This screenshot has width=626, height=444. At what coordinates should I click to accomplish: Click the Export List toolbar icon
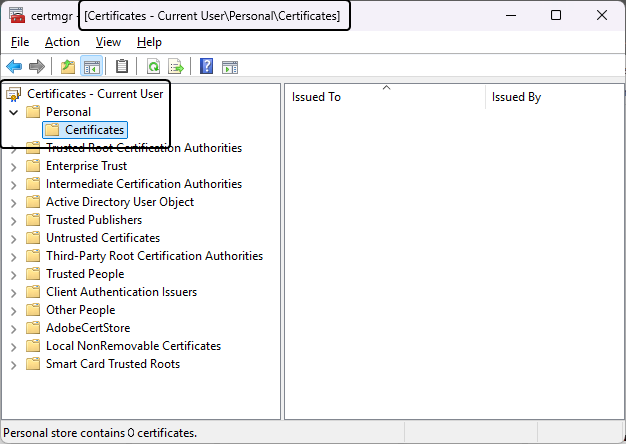point(176,67)
